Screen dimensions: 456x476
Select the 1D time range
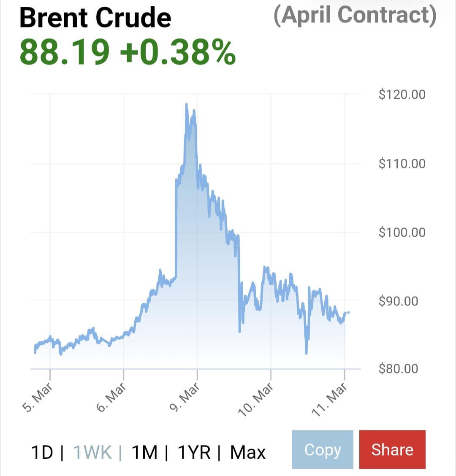pos(42,452)
